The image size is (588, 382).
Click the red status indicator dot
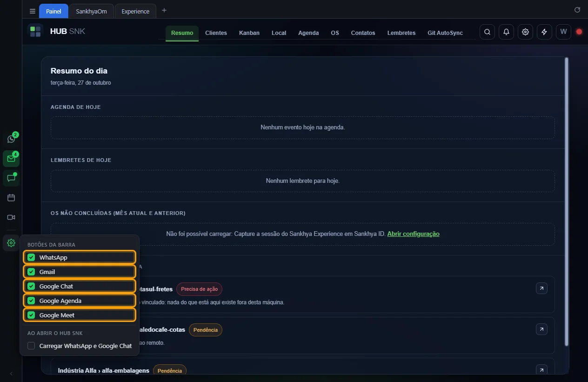pos(579,32)
